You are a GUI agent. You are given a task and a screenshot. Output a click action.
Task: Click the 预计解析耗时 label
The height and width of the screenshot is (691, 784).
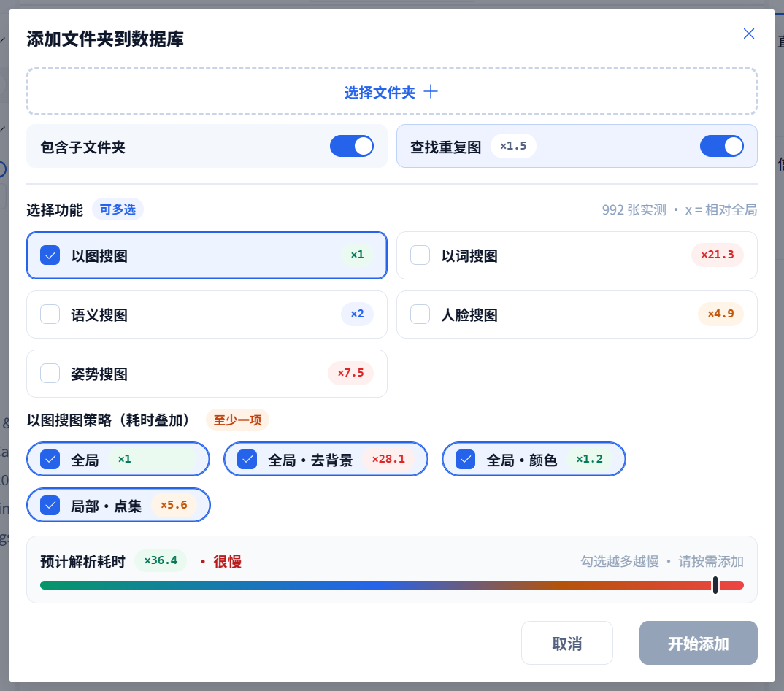(x=82, y=562)
